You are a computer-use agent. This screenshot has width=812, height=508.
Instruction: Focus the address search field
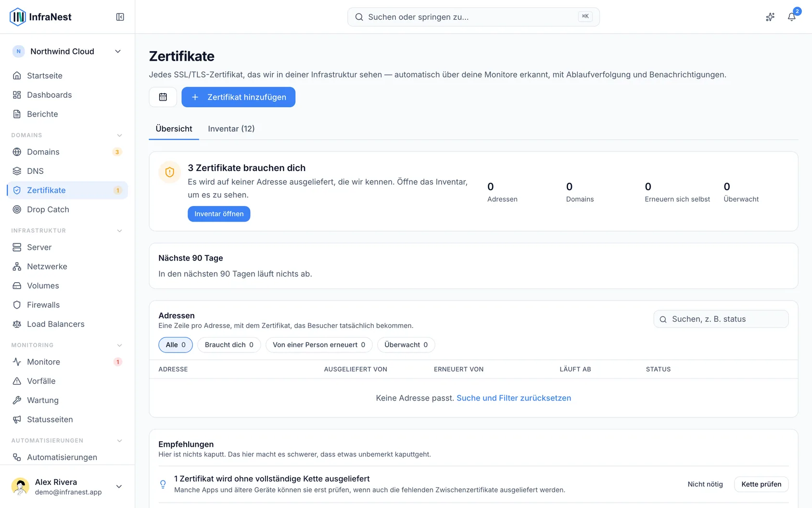(x=721, y=319)
